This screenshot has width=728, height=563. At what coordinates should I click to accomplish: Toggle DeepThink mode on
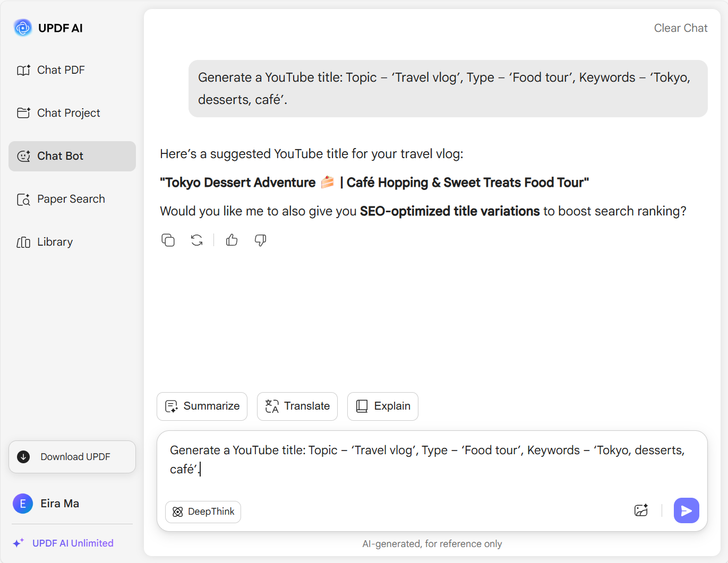[203, 512]
